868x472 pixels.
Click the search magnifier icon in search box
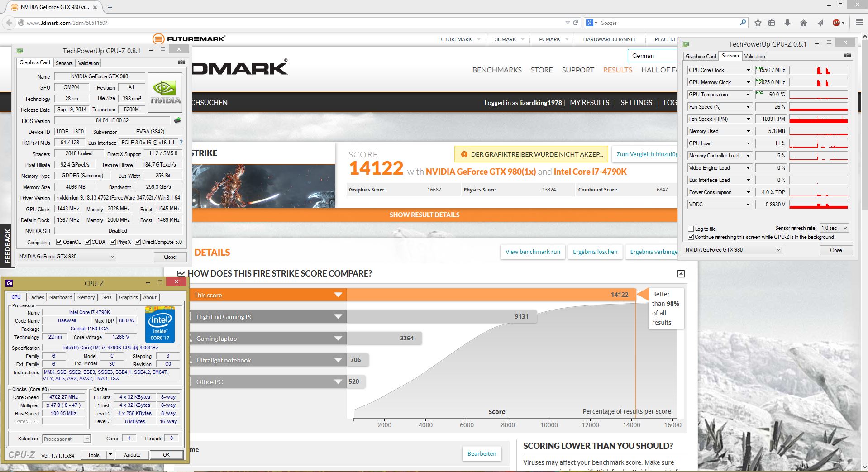(x=743, y=22)
